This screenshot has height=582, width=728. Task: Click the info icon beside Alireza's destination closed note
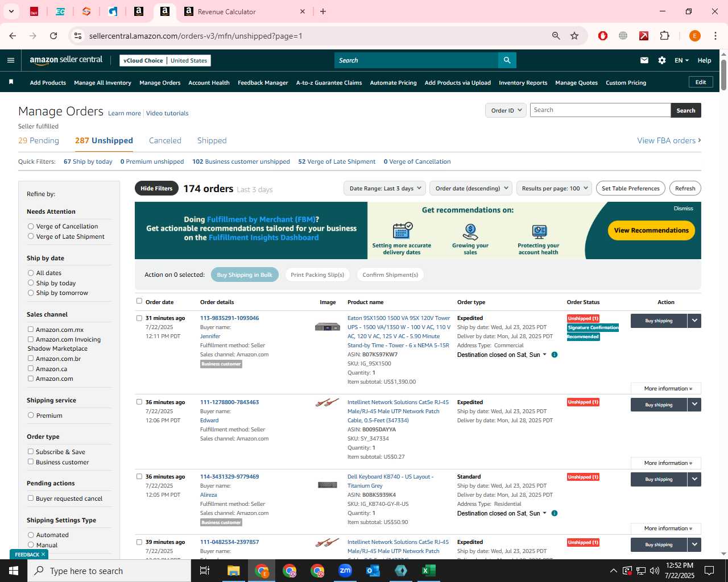click(555, 513)
